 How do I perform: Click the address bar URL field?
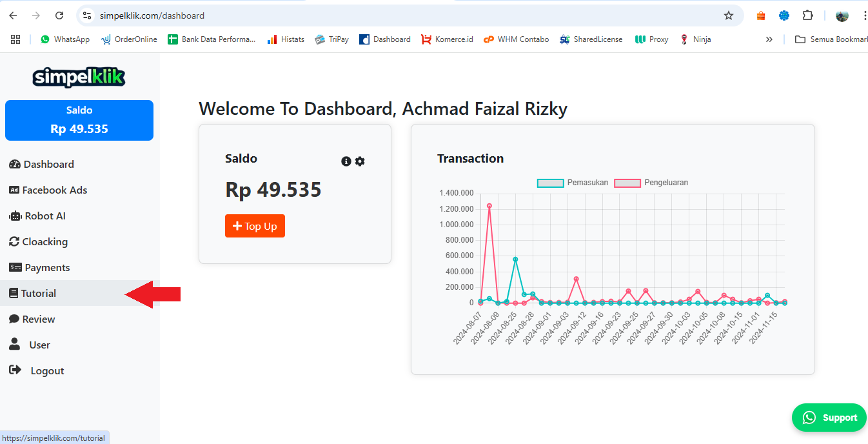click(x=387, y=15)
